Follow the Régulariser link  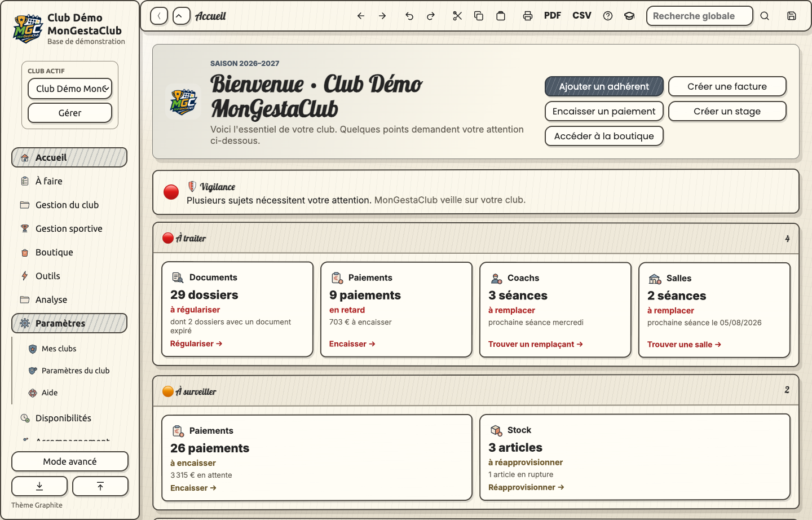[196, 343]
